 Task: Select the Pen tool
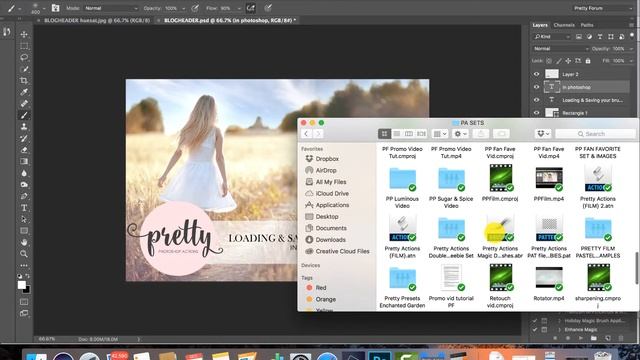[24, 196]
